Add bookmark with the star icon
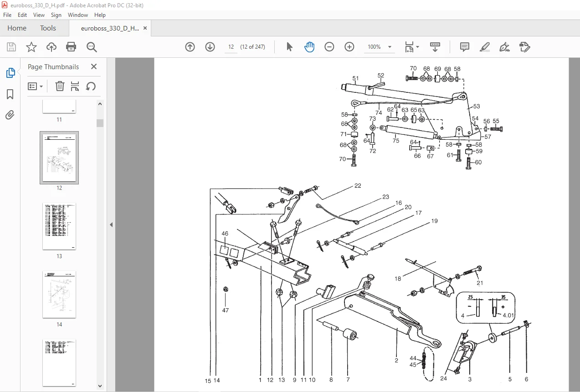 [31, 47]
